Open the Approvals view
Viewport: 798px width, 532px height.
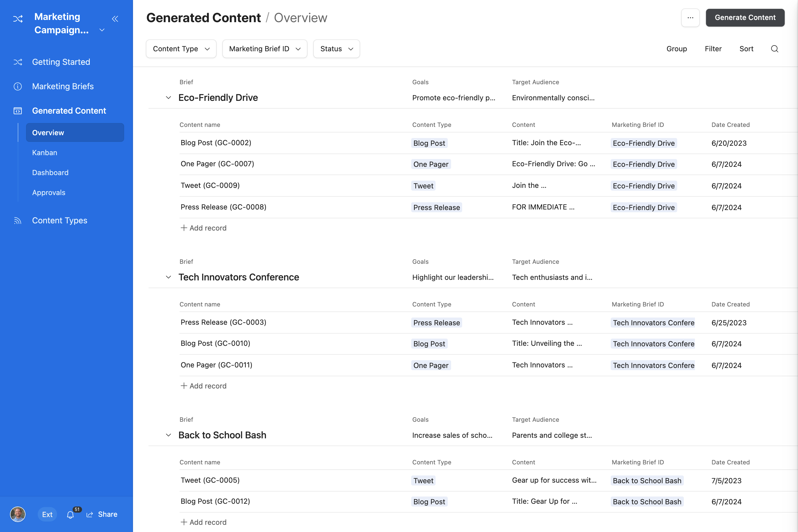coord(48,192)
